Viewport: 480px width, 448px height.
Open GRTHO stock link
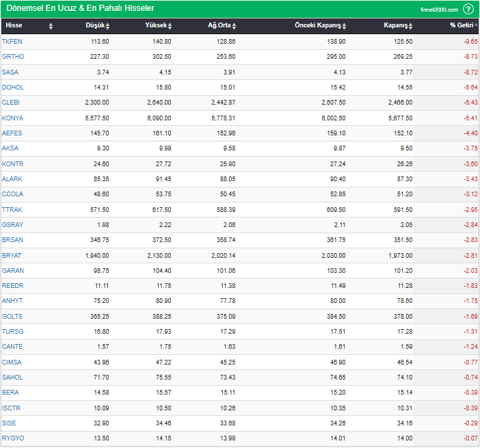(x=13, y=57)
